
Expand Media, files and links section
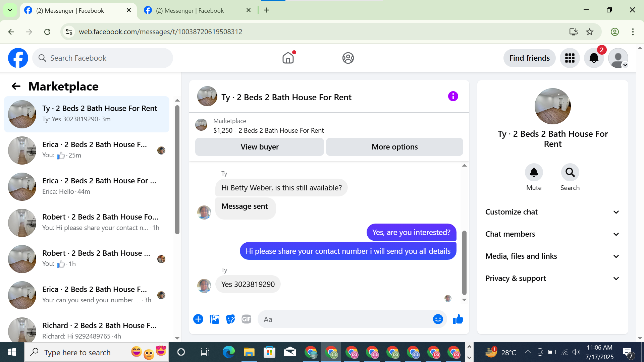click(x=552, y=256)
